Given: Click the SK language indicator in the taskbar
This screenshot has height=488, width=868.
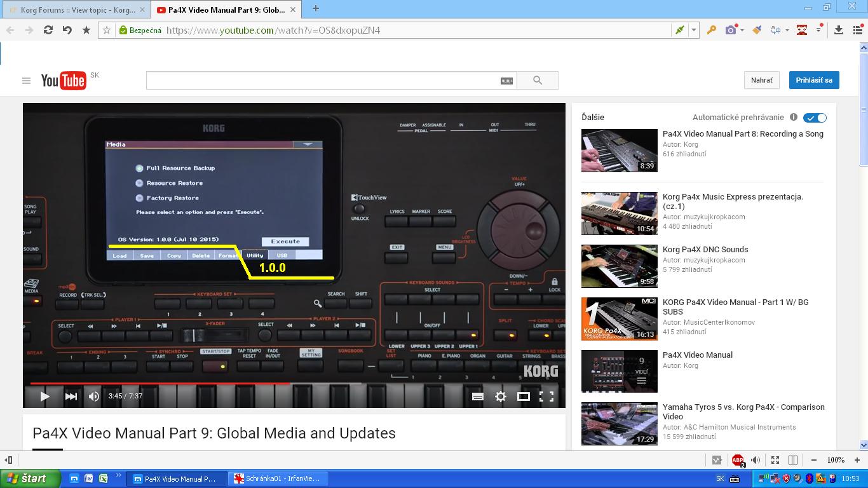Looking at the screenshot, I should click(720, 478).
